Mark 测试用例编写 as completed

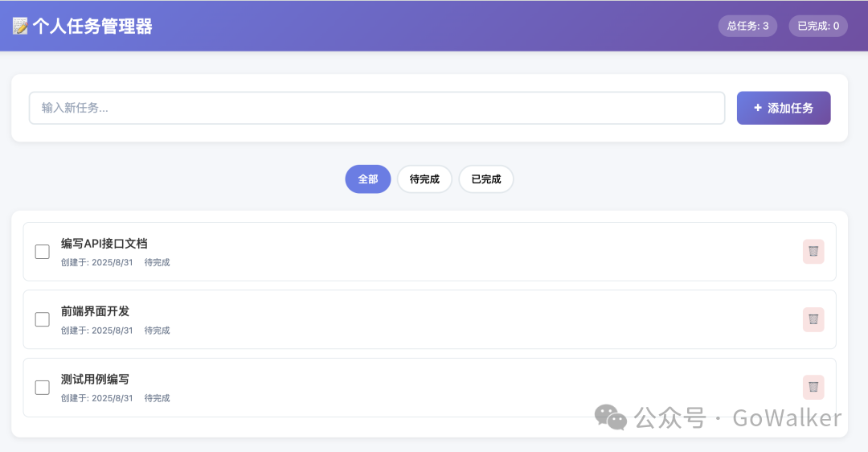click(x=42, y=387)
